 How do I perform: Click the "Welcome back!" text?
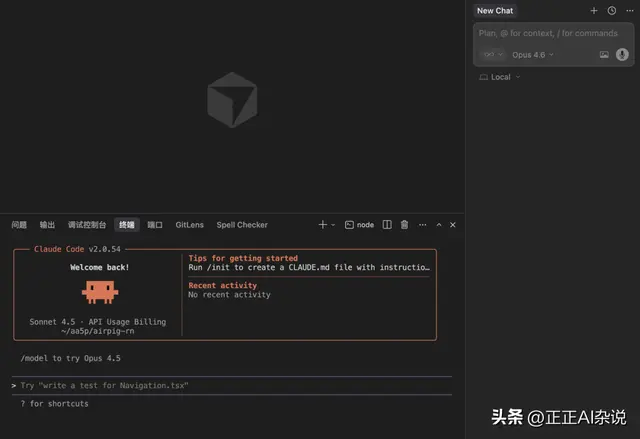[x=100, y=267]
